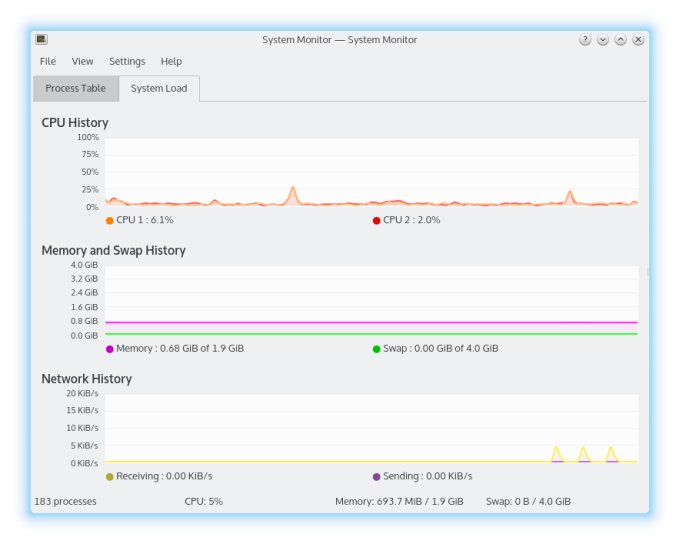Open the Settings menu
This screenshot has width=680, height=544.
pos(127,62)
